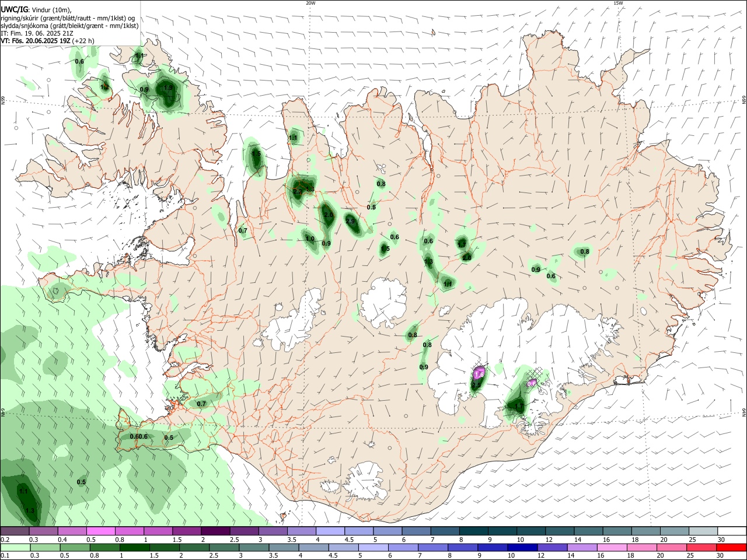The width and height of the screenshot is (747, 560).
Task: Click the 15W longitude label
Action: 618,3
